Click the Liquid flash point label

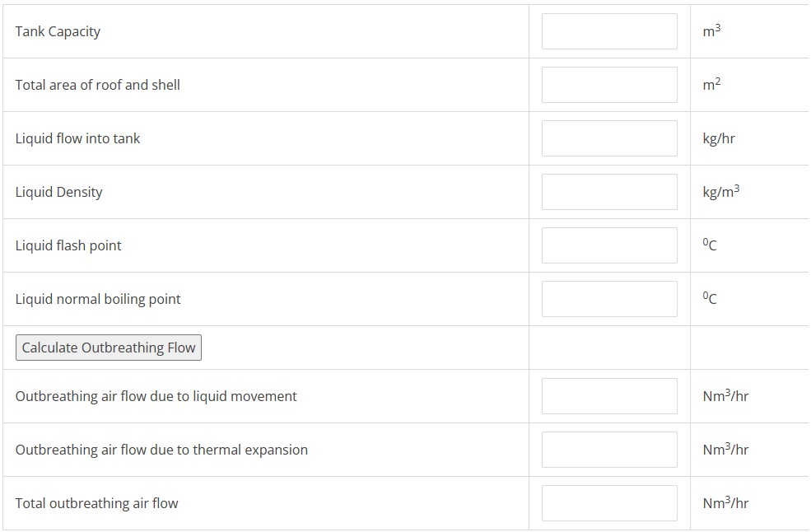point(68,245)
